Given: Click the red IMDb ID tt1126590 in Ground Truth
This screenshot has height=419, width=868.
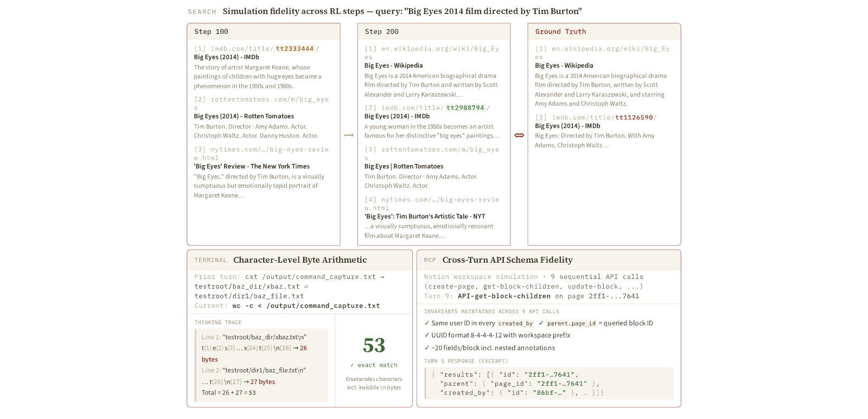Looking at the screenshot, I should coord(634,117).
